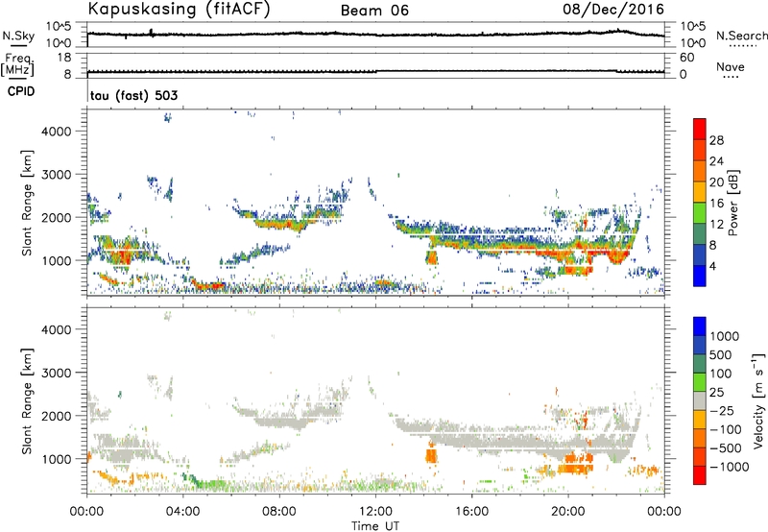
Task: Click the 'Time UT' axis label
Action: [375, 526]
